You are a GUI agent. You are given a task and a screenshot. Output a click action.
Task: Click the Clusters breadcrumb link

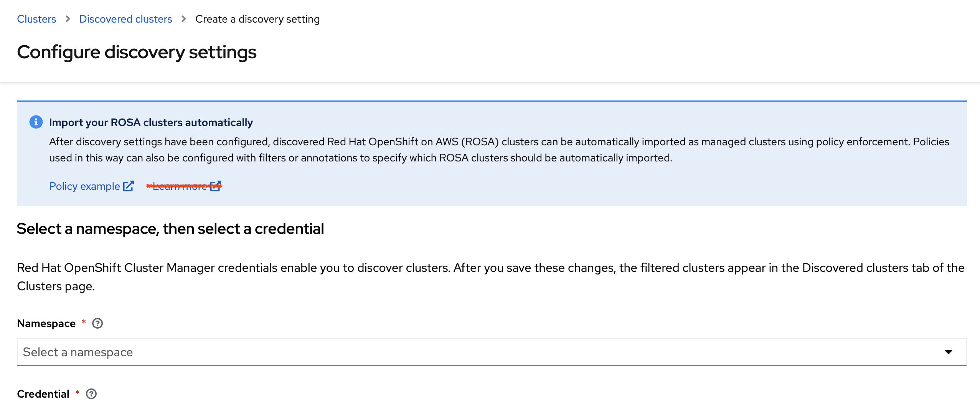[x=36, y=19]
